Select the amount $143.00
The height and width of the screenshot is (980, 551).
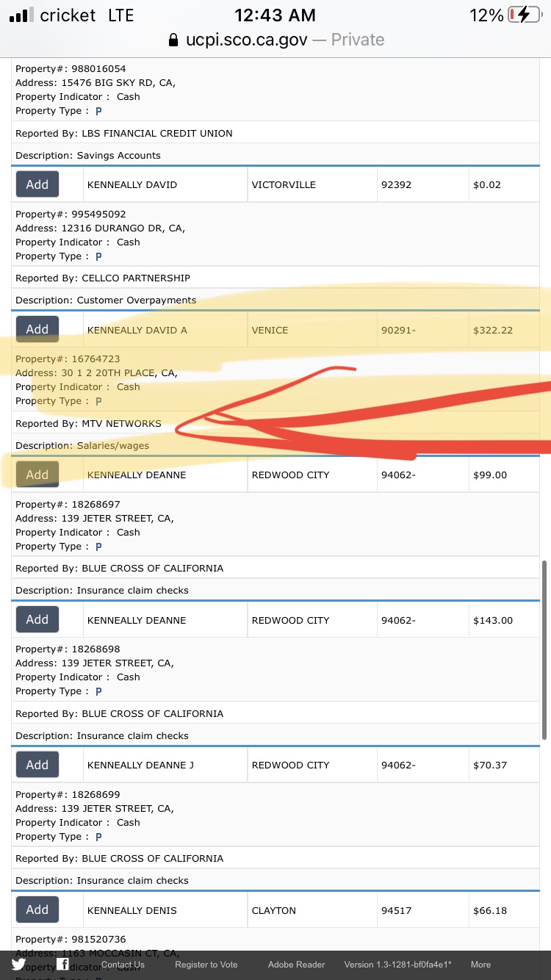click(493, 621)
